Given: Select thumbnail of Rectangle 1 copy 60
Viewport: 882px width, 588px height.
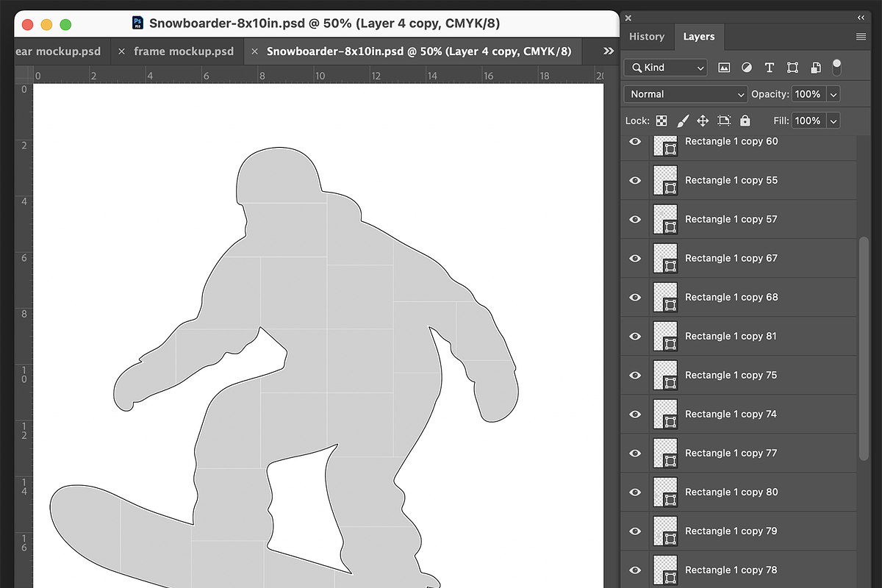Looking at the screenshot, I should pyautogui.click(x=665, y=146).
